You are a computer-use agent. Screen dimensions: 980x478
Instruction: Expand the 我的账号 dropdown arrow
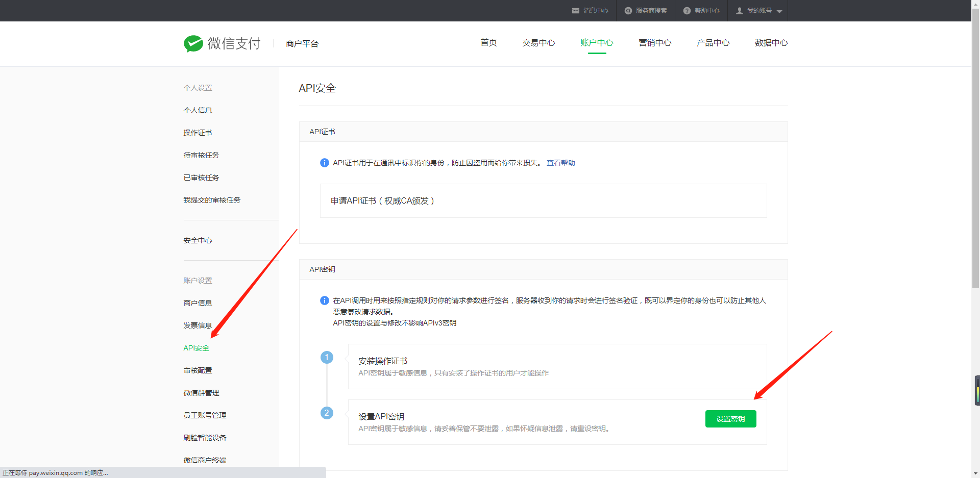click(x=779, y=11)
